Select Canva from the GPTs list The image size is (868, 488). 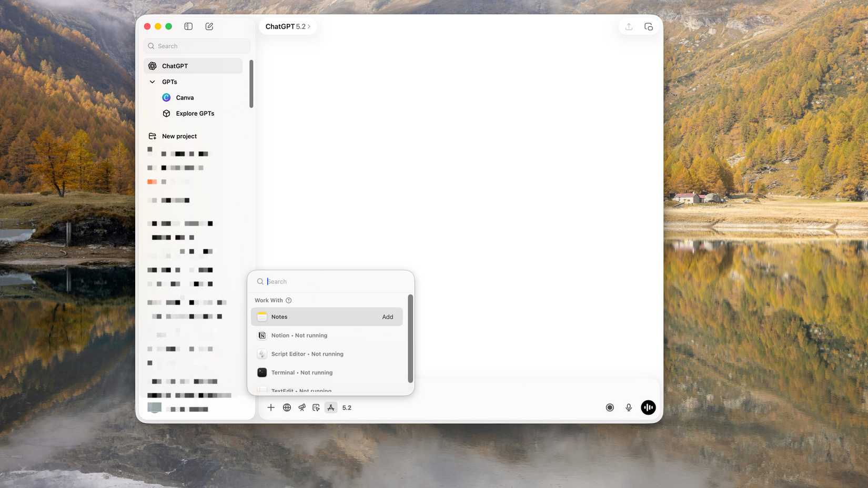tap(185, 97)
